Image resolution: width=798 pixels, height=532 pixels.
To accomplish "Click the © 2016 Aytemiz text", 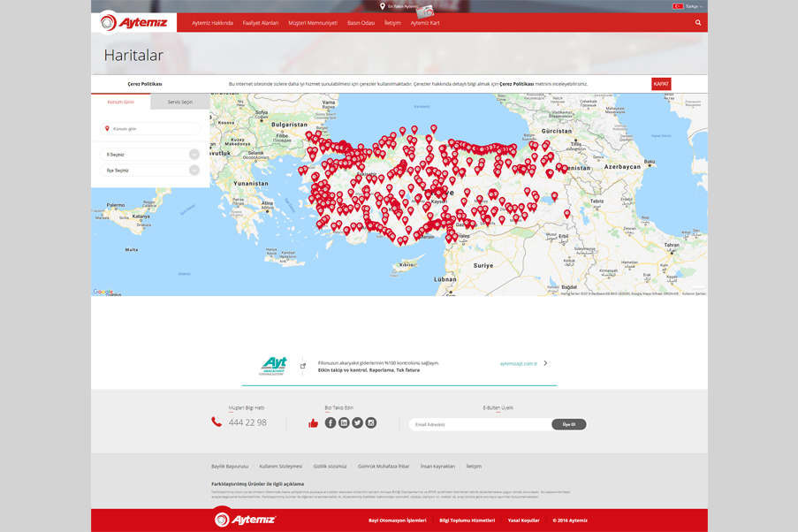I will tap(570, 521).
